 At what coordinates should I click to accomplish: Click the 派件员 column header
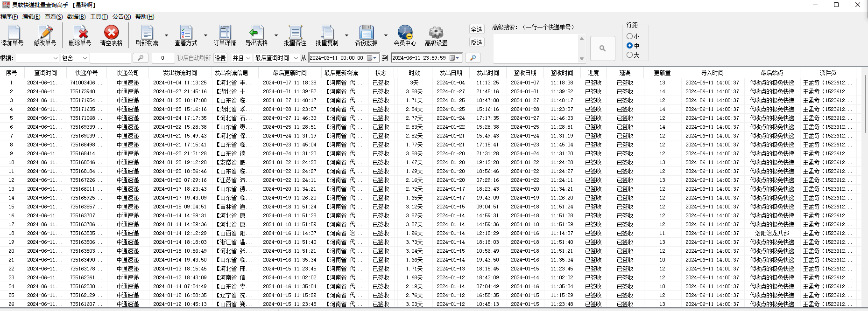[828, 73]
